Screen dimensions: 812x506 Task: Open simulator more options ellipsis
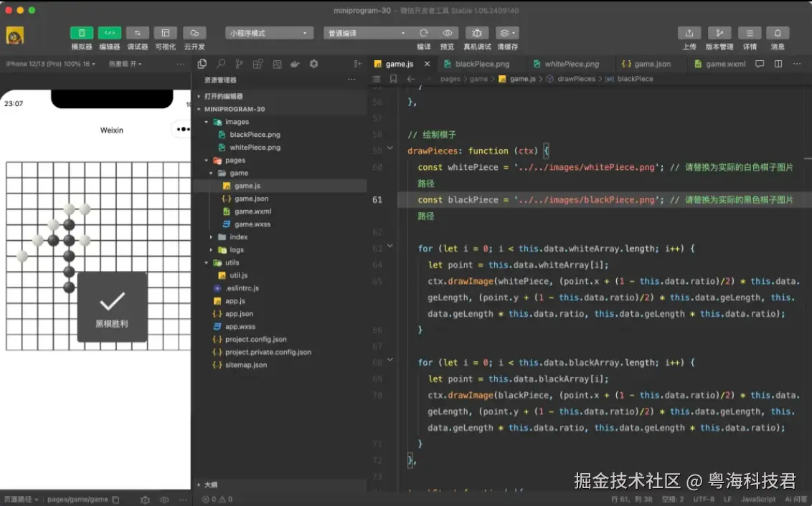(180, 64)
